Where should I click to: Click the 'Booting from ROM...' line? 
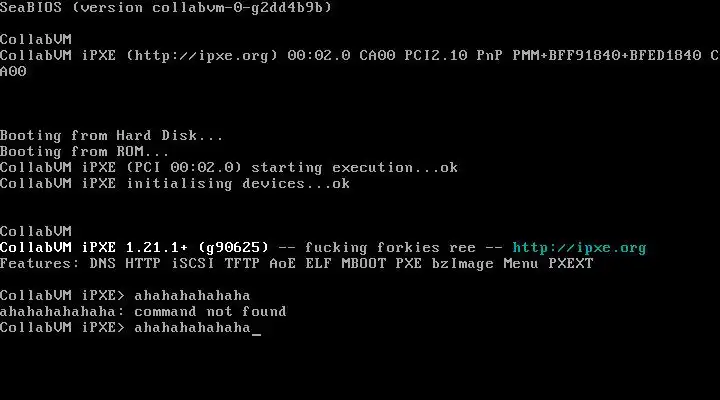(84, 152)
